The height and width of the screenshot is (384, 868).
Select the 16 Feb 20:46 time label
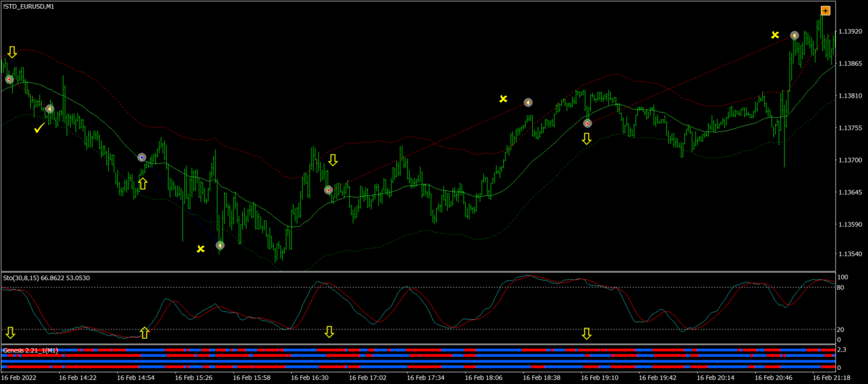point(774,378)
